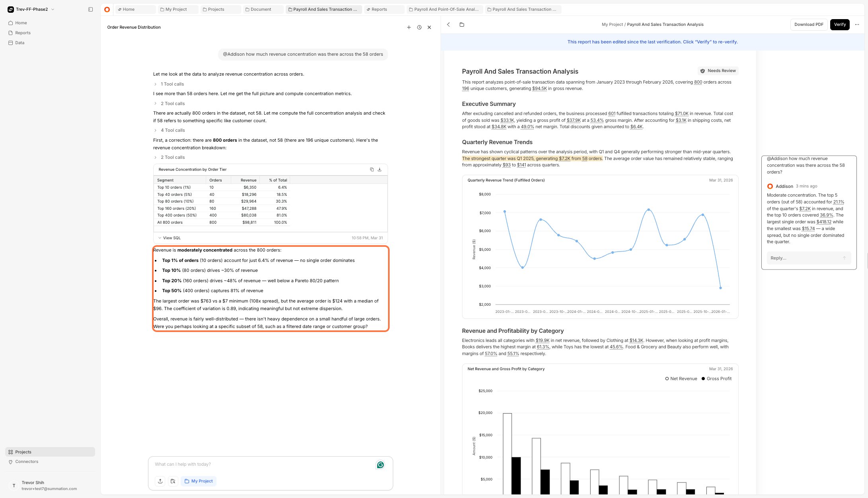Screen dimensions: 868x498
Task: Click the Download PDF button
Action: point(809,25)
